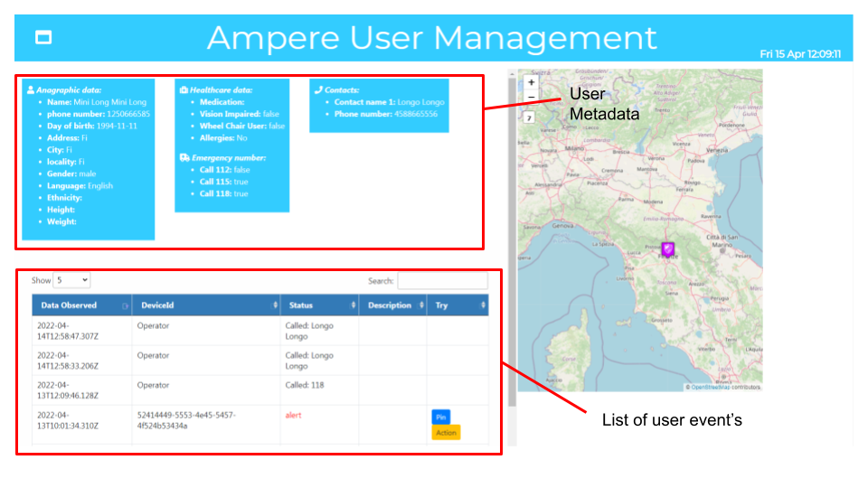Click the Healthcare data medkit icon
868x488 pixels.
click(x=184, y=90)
